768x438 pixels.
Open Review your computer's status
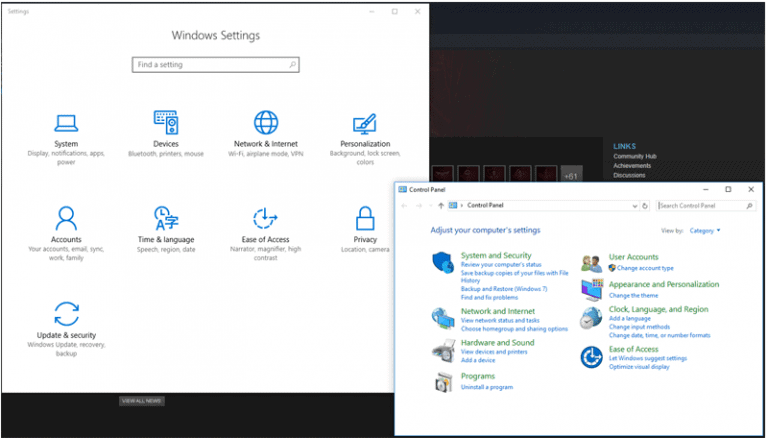pos(501,265)
